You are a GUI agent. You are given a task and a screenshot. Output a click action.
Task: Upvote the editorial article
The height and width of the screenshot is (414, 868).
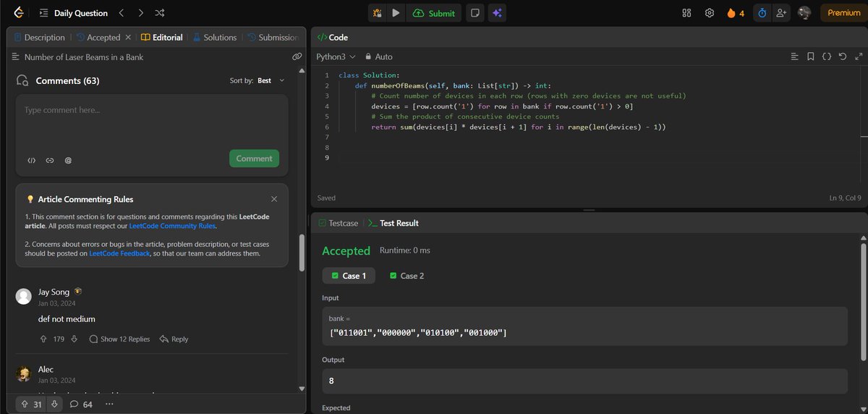[x=31, y=404]
